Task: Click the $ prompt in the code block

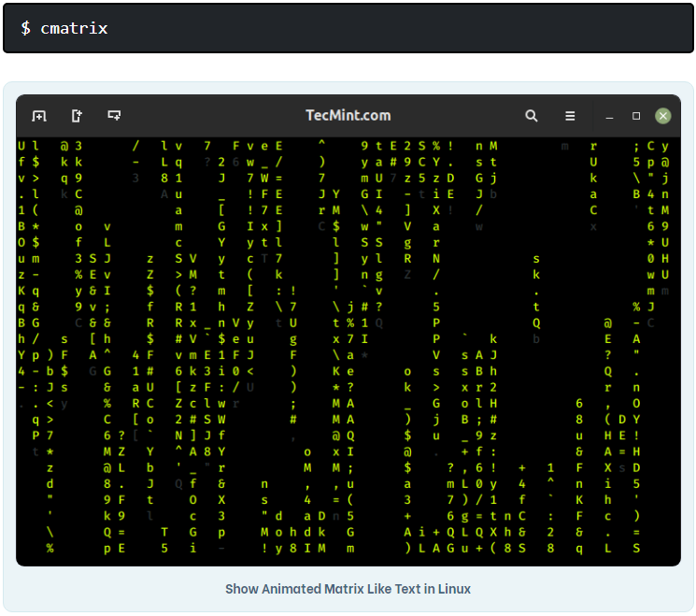Action: pyautogui.click(x=25, y=28)
